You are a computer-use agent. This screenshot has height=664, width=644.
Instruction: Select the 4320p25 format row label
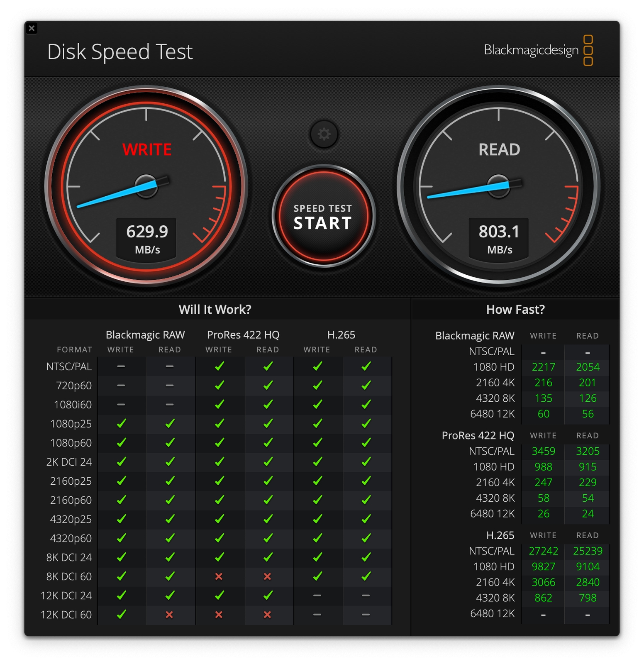pyautogui.click(x=71, y=520)
